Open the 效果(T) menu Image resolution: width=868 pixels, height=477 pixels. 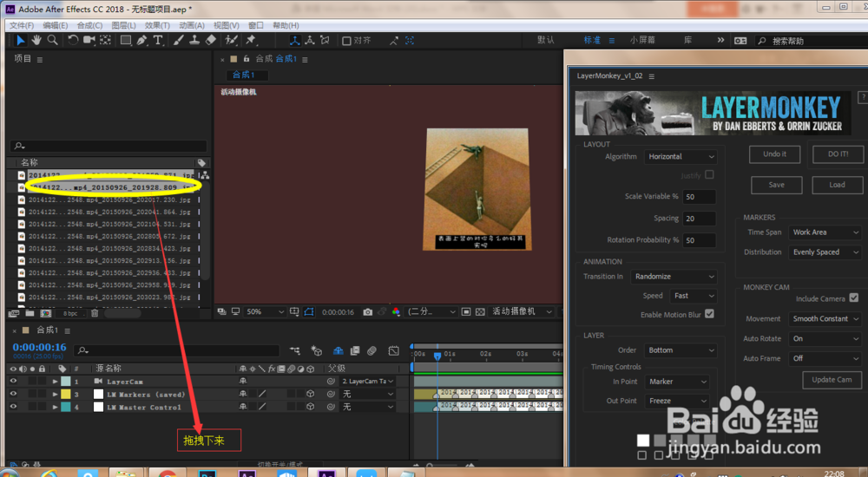point(157,25)
